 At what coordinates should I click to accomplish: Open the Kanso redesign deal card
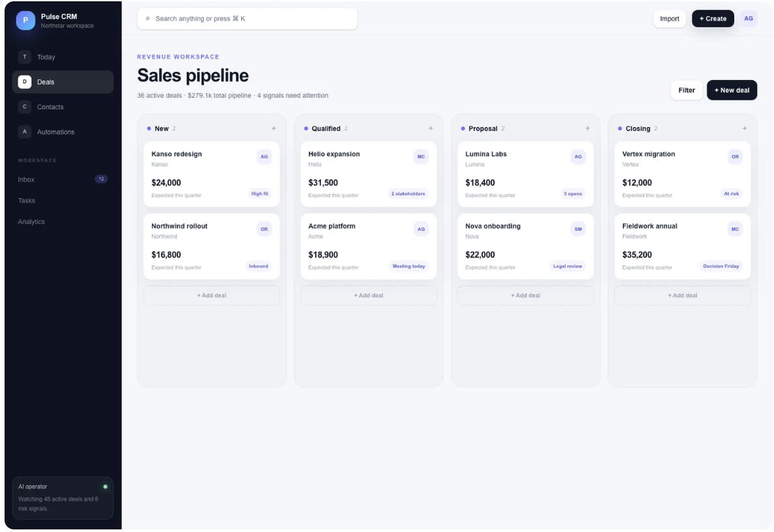tap(211, 174)
